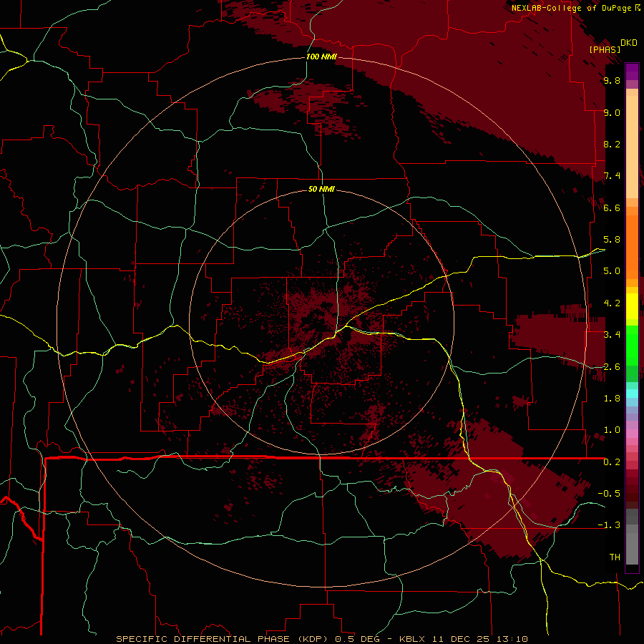This screenshot has width=644, height=644.
Task: Click the Specific Differential Phase caption at the bottom
Action: 321,639
